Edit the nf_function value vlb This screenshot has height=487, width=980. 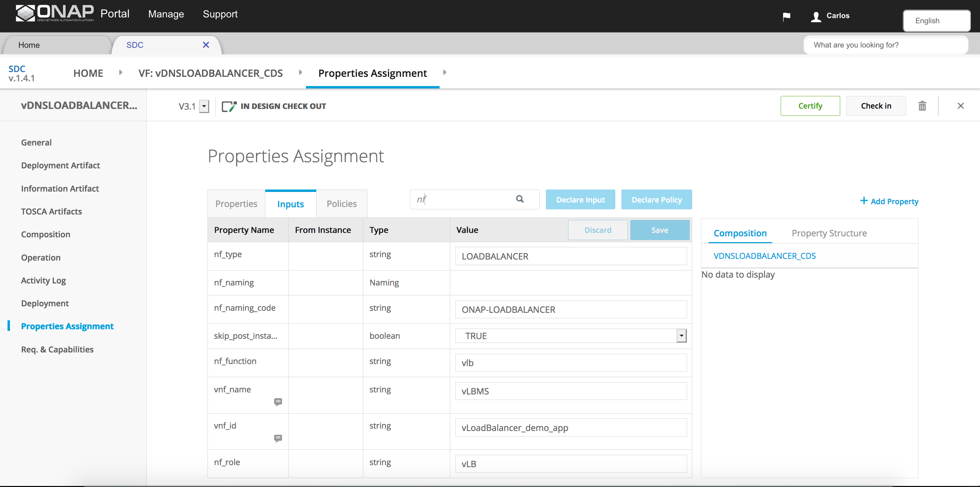coord(570,363)
